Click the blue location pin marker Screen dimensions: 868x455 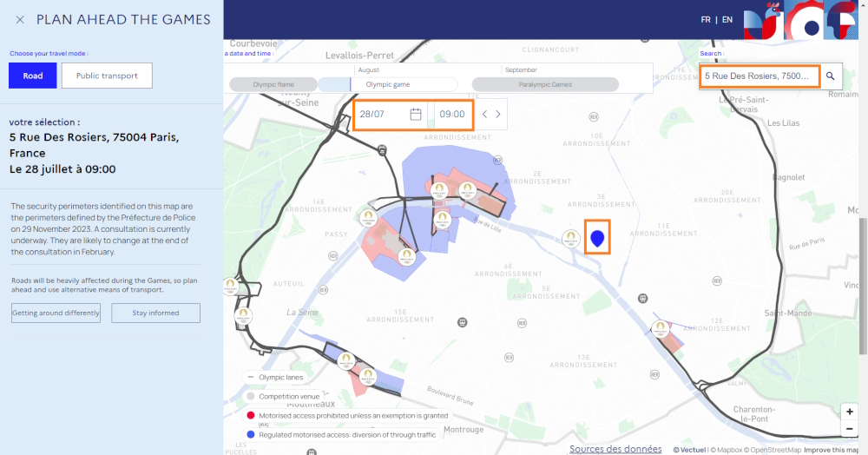597,238
